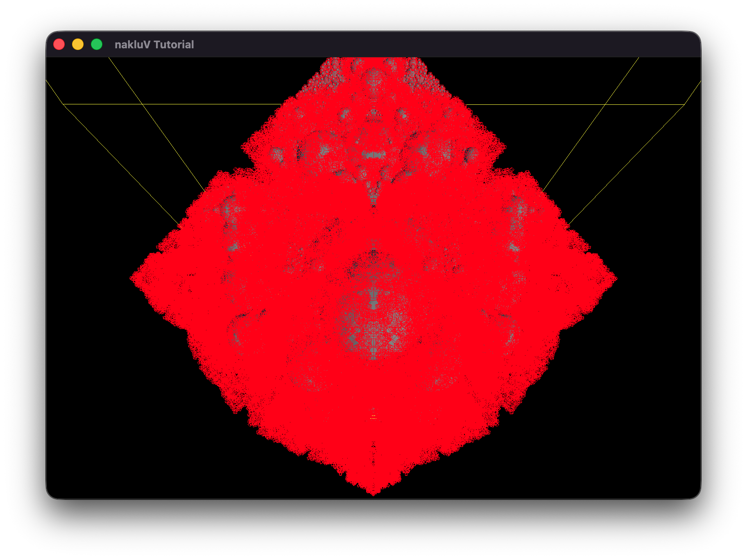Viewport: 747px width, 560px height.
Task: Click the bottom tip of red fractal
Action: tap(373, 493)
